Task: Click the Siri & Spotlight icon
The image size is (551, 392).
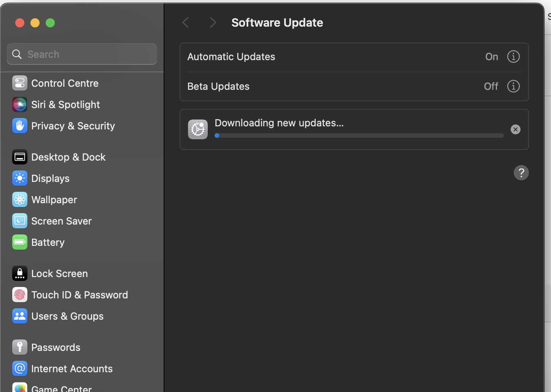Action: coord(20,104)
